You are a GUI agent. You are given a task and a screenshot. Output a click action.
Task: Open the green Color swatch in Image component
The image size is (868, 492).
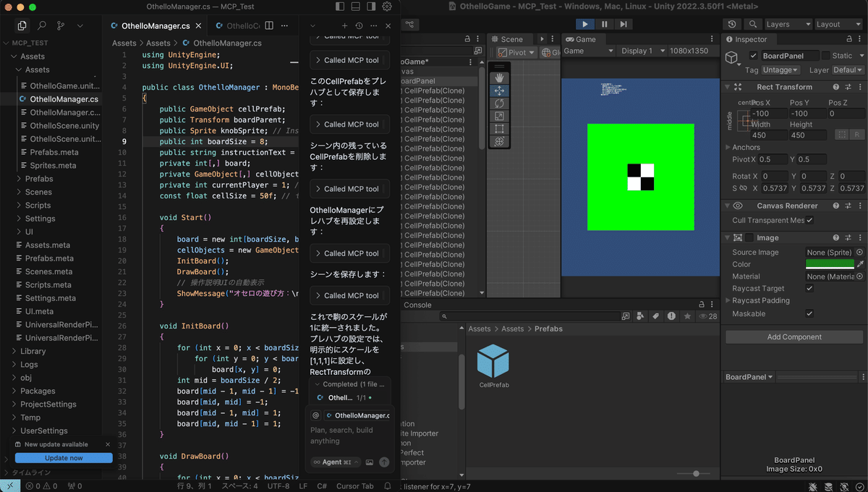click(x=828, y=264)
